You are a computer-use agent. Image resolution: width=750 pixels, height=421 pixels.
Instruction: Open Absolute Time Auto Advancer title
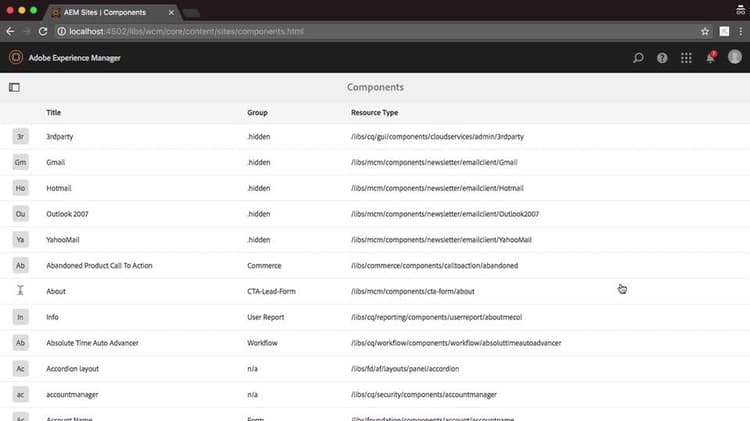click(92, 343)
